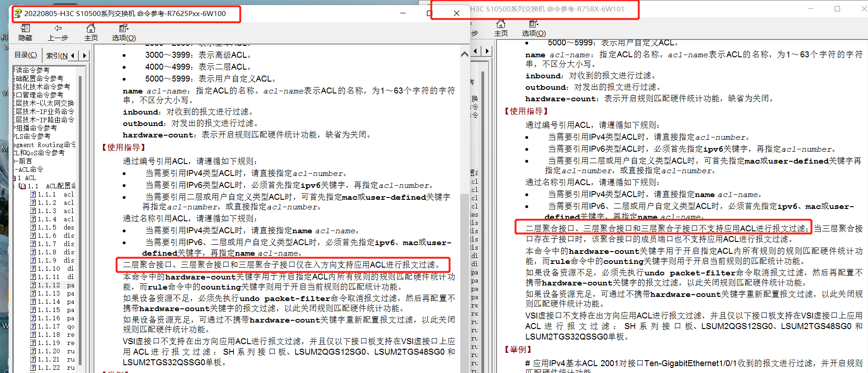Click the left tab-scroll arrow beside 索引
Screen dimensions: 868x373
(x=73, y=55)
